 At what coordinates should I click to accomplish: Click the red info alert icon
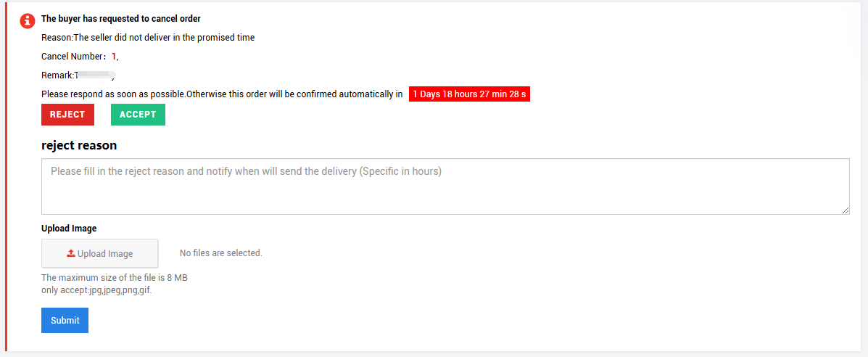pos(28,21)
